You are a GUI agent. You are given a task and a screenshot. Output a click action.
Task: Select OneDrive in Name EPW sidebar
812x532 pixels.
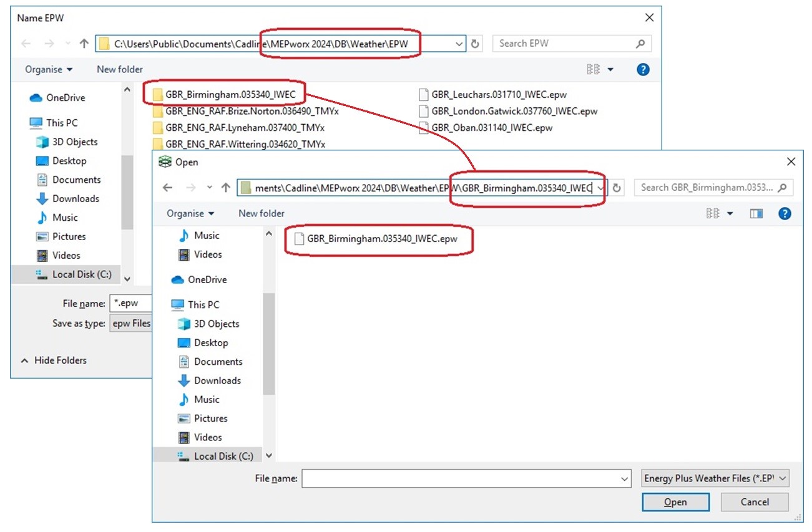point(57,98)
